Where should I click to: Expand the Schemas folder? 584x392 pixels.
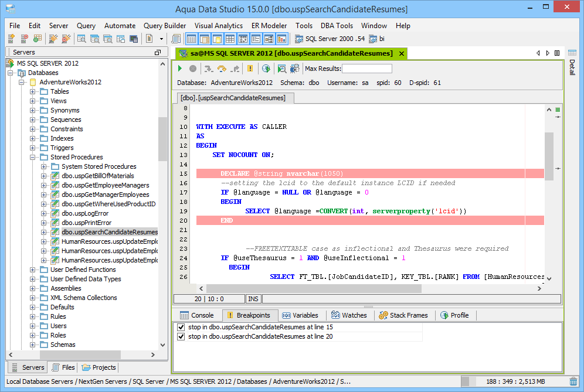click(x=33, y=345)
